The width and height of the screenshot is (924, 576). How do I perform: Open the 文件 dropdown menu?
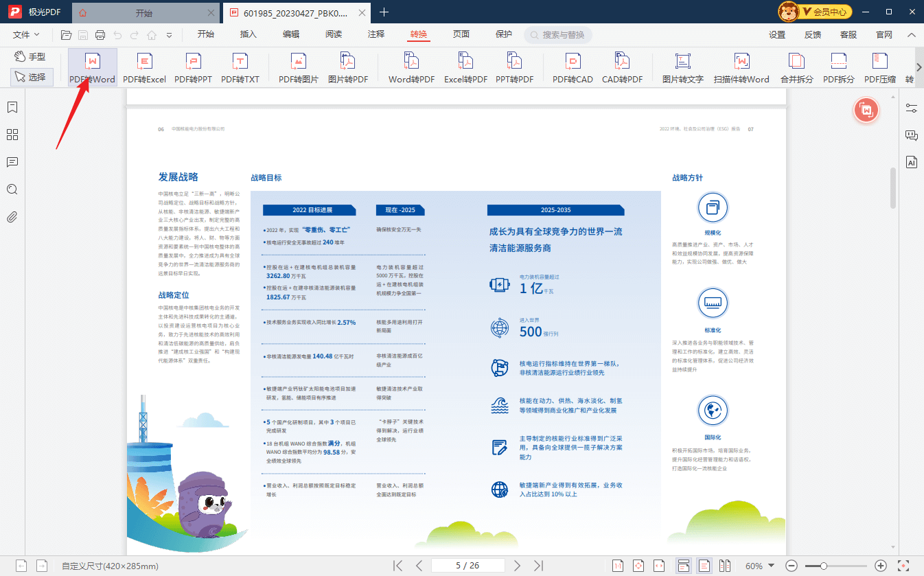26,34
